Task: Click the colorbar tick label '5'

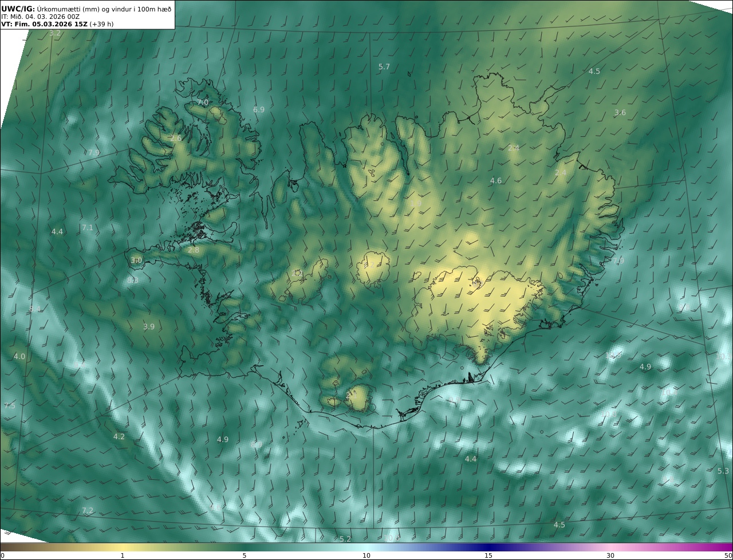Action: [x=245, y=555]
